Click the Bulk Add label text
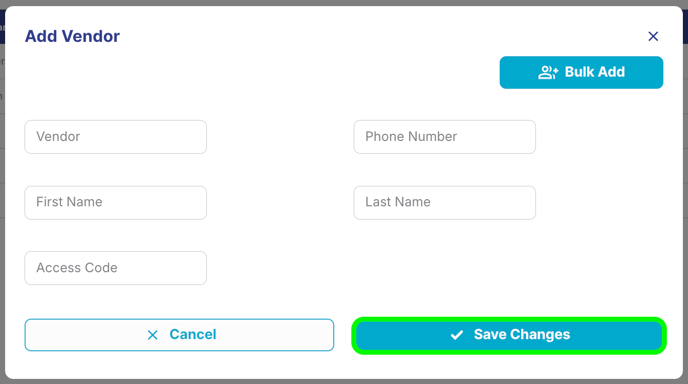This screenshot has width=688, height=384. [595, 72]
